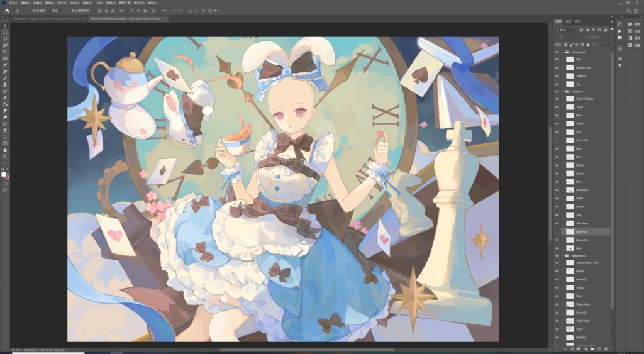Image resolution: width=644 pixels, height=354 pixels.
Task: Hide the Facial Features layer
Action: (x=557, y=99)
